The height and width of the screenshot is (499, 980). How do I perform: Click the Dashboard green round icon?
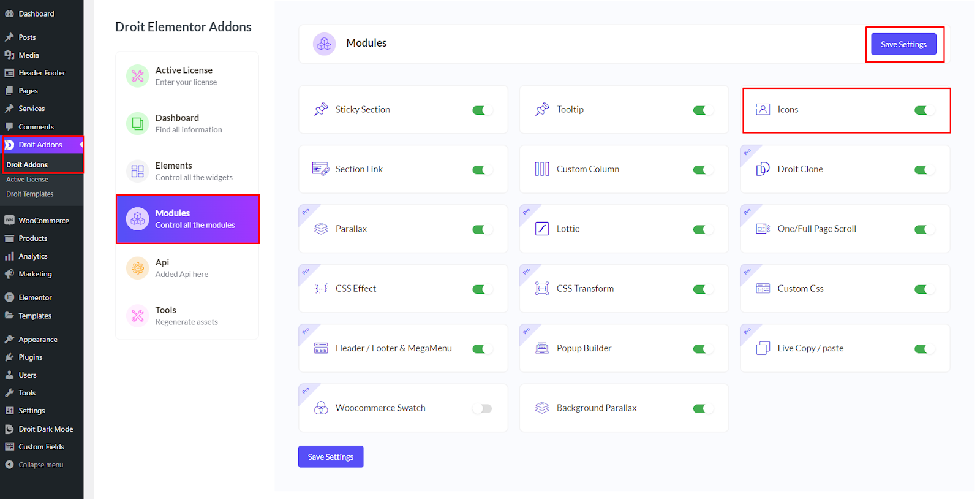(138, 123)
